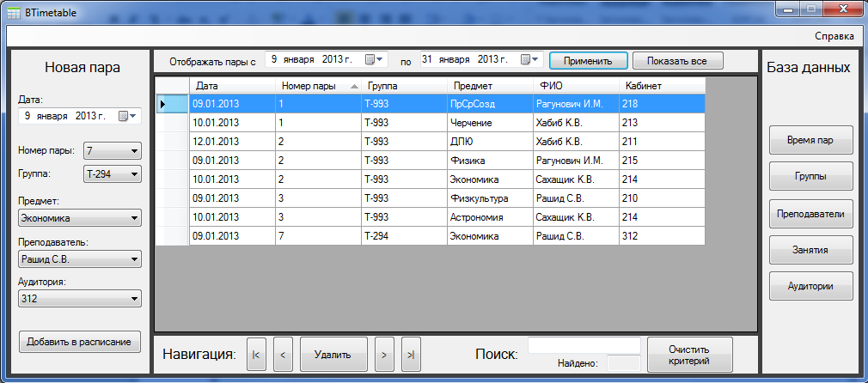Select the Т-294 group cell in table

tap(404, 236)
